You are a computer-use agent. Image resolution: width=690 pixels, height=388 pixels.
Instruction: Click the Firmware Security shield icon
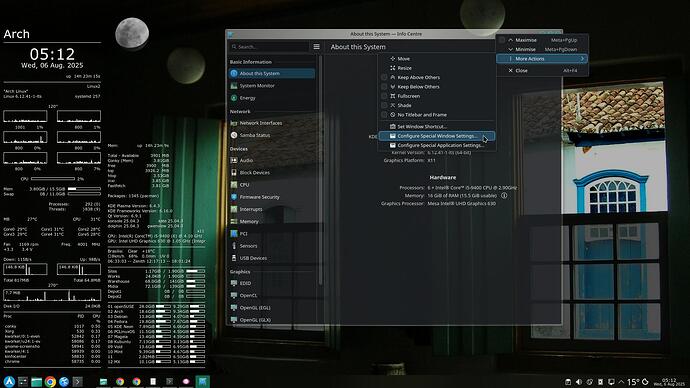pos(234,197)
